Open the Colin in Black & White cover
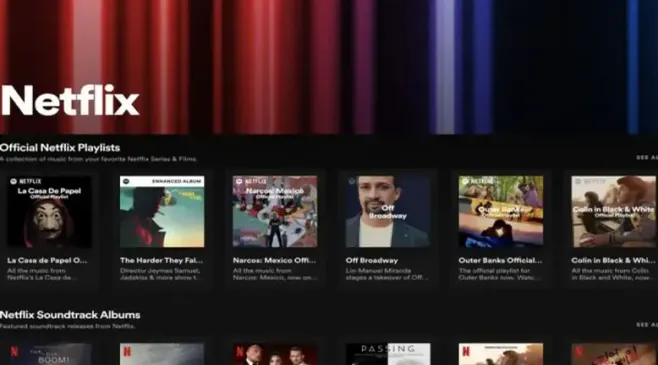Viewport: 658px width, 365px height. pos(614,211)
